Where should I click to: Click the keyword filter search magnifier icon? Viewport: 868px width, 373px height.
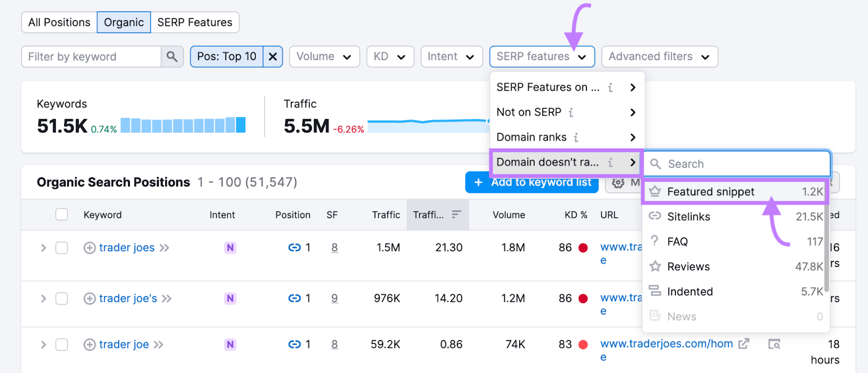tap(172, 56)
